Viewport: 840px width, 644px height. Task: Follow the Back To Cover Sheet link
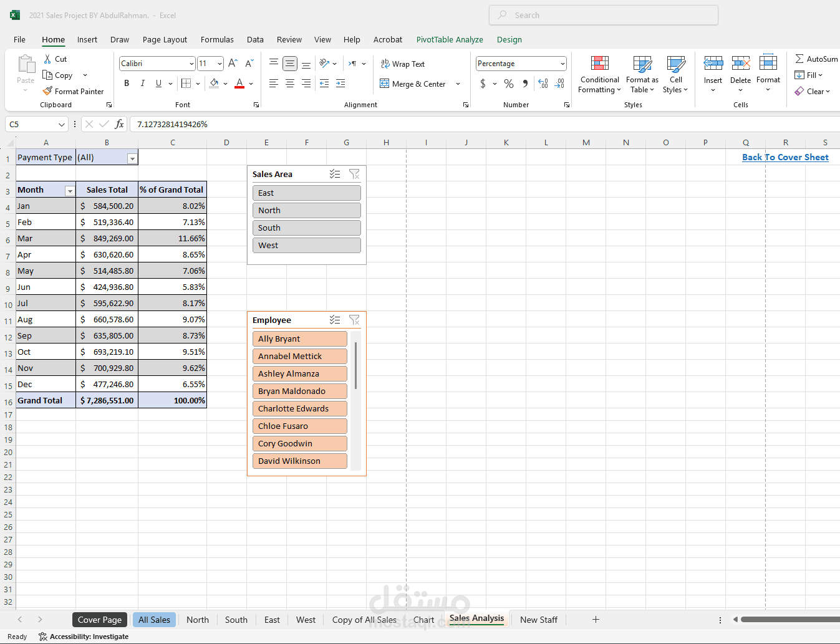tap(785, 157)
